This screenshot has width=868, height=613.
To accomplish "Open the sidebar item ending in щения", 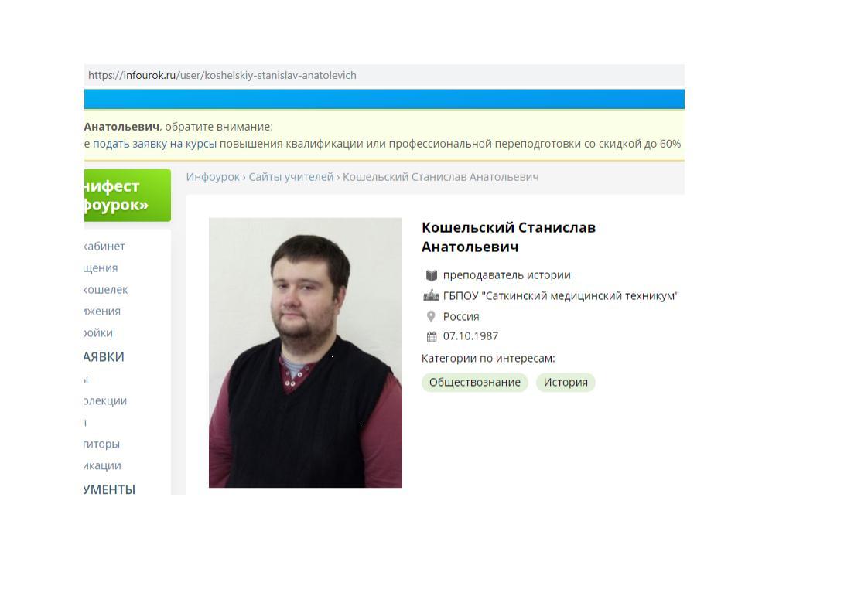I will pos(101,267).
